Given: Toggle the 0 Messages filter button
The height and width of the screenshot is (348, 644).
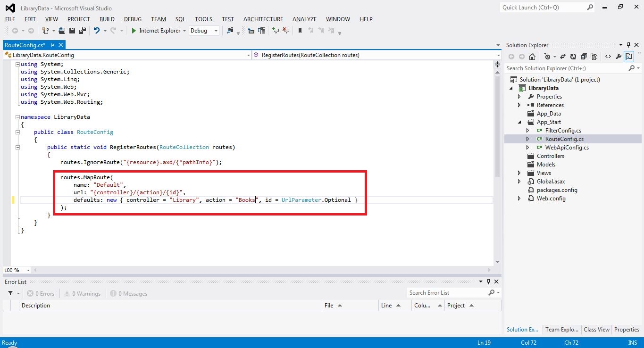Looking at the screenshot, I should tap(129, 293).
